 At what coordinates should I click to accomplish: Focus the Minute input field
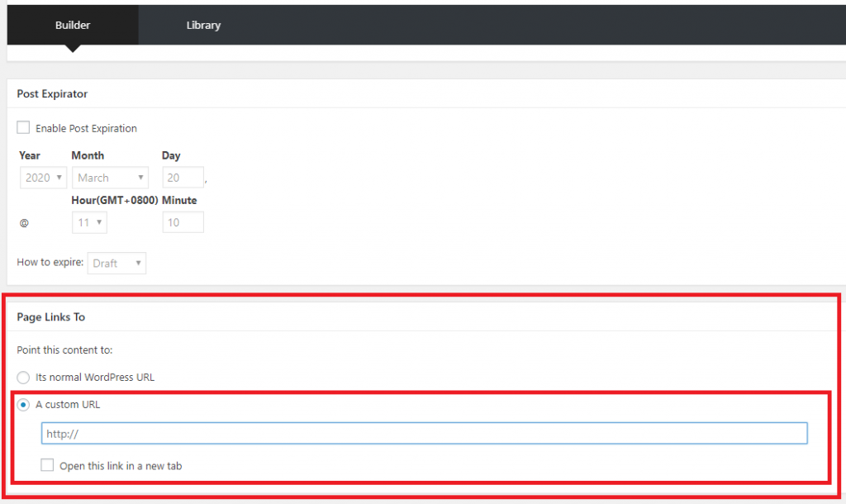tap(183, 222)
